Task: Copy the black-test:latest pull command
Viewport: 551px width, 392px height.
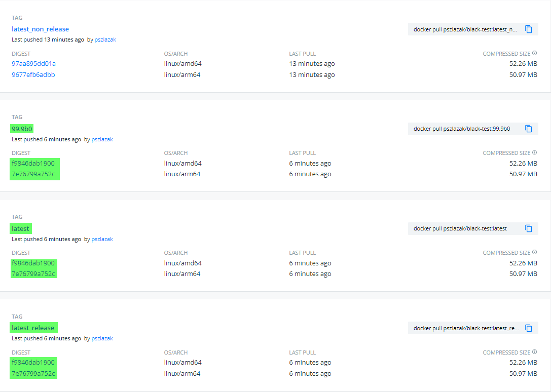Action: (529, 228)
